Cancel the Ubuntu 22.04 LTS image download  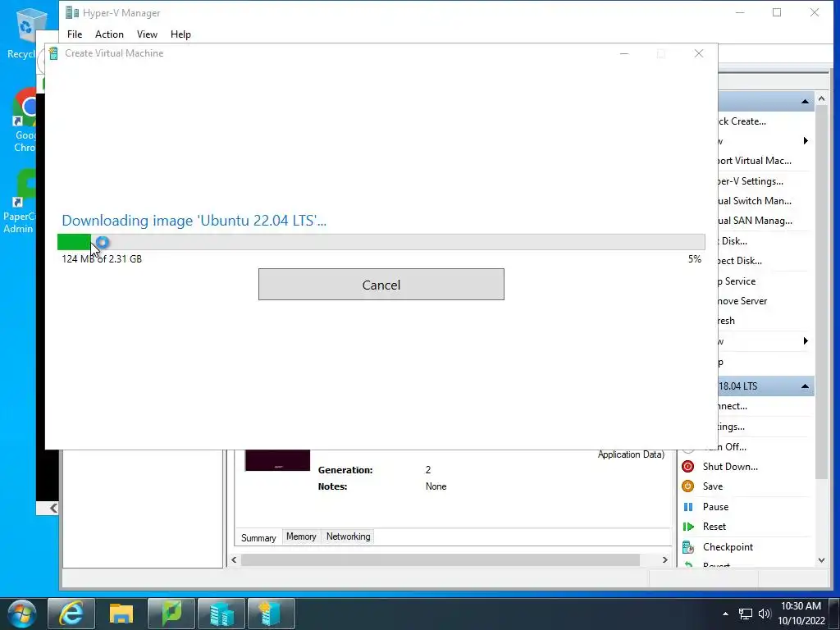(x=381, y=285)
